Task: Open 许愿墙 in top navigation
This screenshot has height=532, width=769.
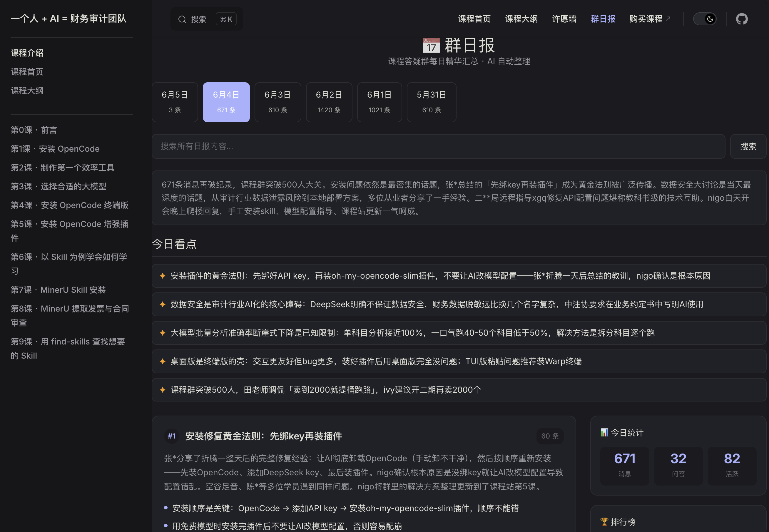Action: [564, 19]
